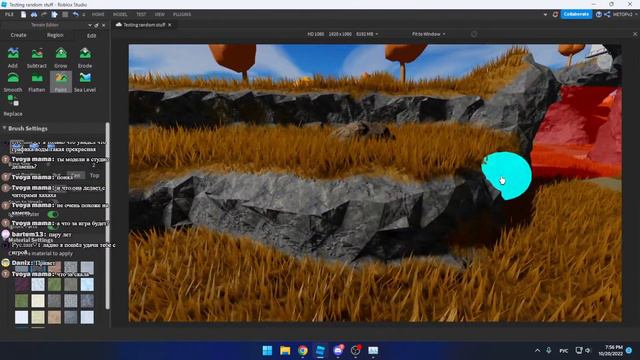Open Google Chrome from the taskbar
640x360 pixels.
303,350
